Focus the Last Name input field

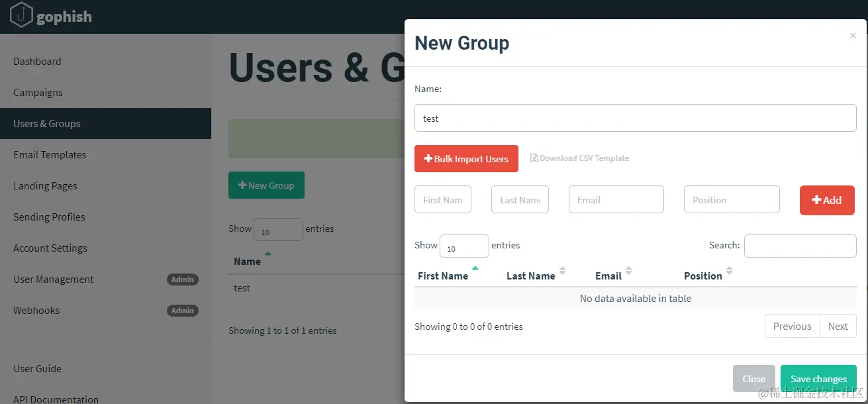(520, 199)
